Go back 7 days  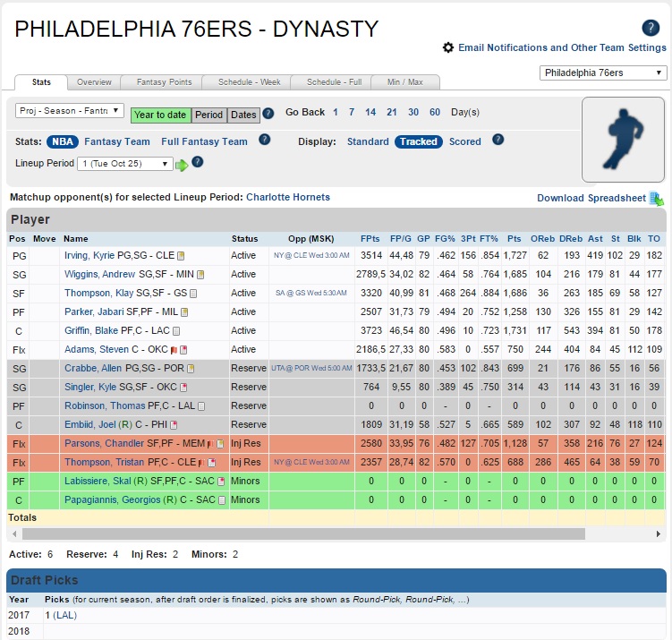(x=352, y=112)
